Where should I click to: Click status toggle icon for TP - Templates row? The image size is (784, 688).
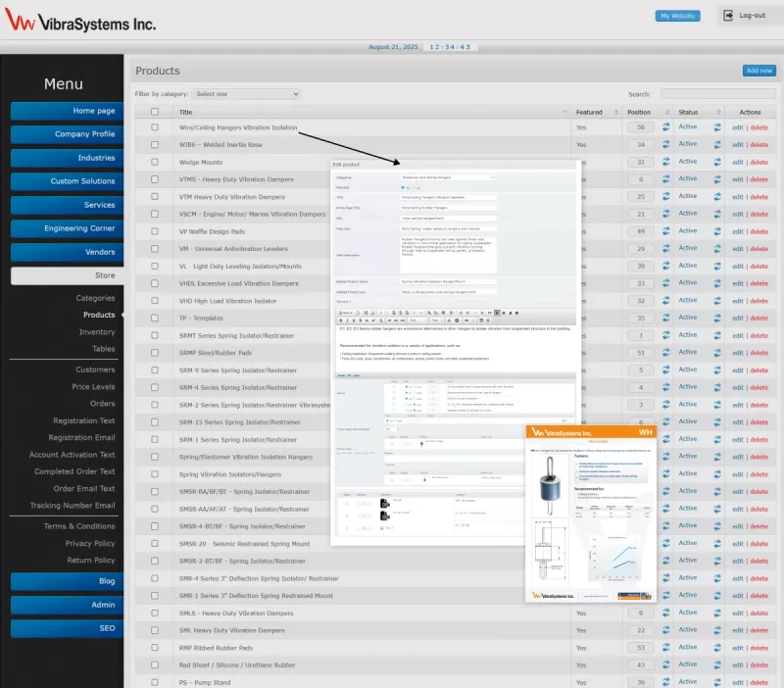pyautogui.click(x=716, y=319)
